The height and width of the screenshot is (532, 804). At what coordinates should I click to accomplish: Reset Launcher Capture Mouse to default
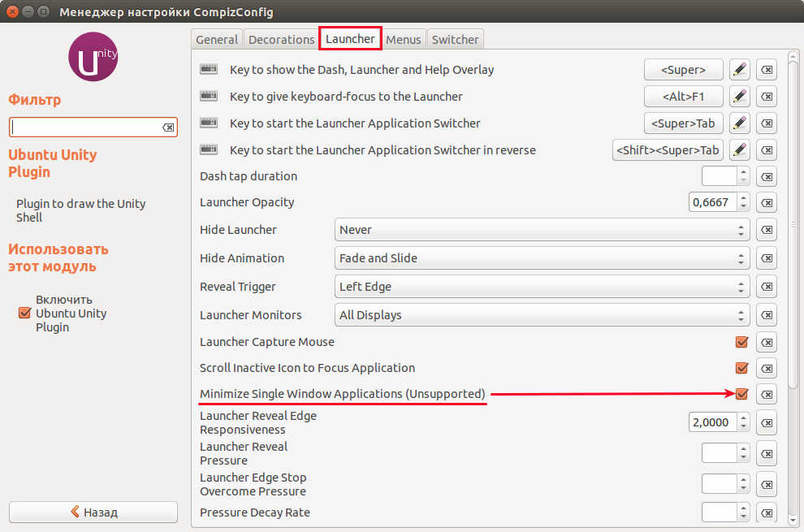pos(767,342)
